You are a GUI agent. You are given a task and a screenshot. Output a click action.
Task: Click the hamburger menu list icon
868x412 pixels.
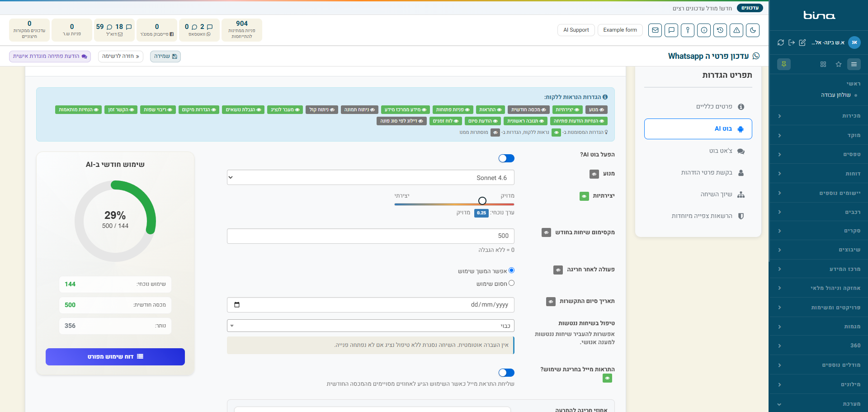(x=854, y=64)
